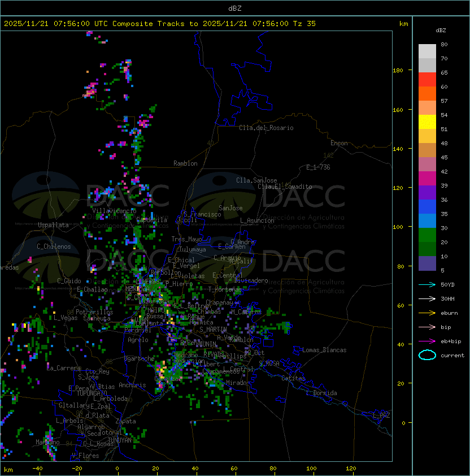This screenshot has height=476, width=470.
Task: Click the 'Tulumaya' map label
Action: pyautogui.click(x=193, y=249)
